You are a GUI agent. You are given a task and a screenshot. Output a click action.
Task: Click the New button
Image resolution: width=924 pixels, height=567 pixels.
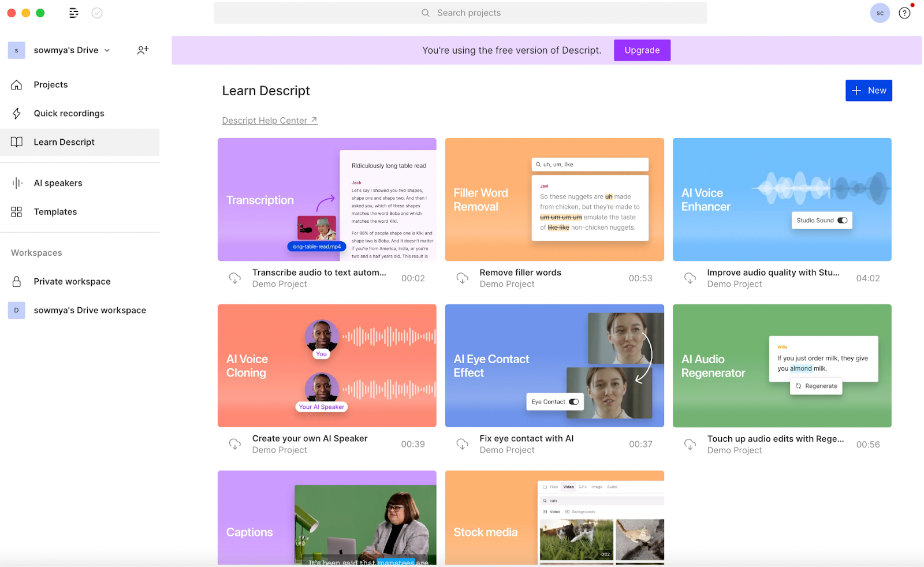click(869, 91)
